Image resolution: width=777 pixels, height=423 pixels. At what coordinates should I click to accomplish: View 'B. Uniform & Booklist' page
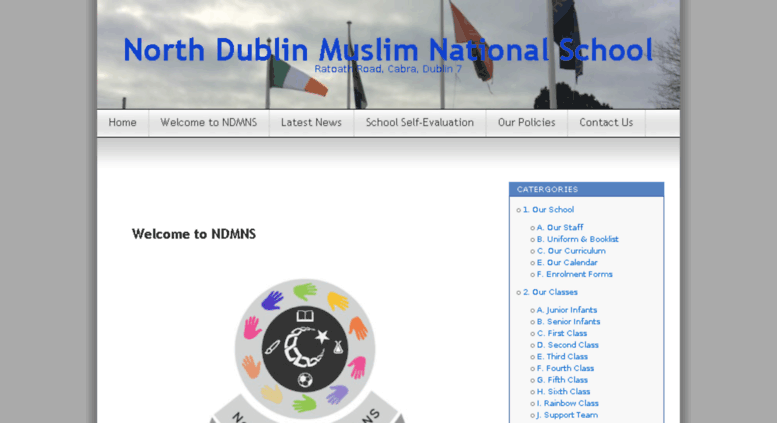pos(577,239)
